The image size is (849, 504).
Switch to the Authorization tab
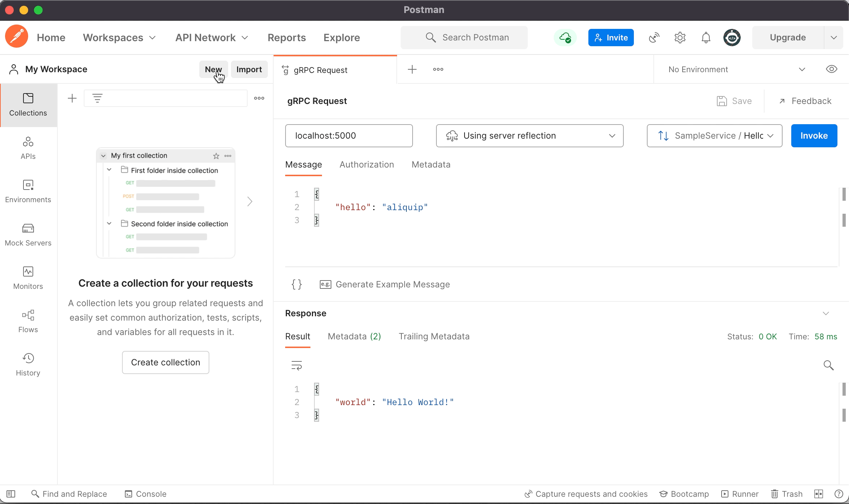(366, 165)
